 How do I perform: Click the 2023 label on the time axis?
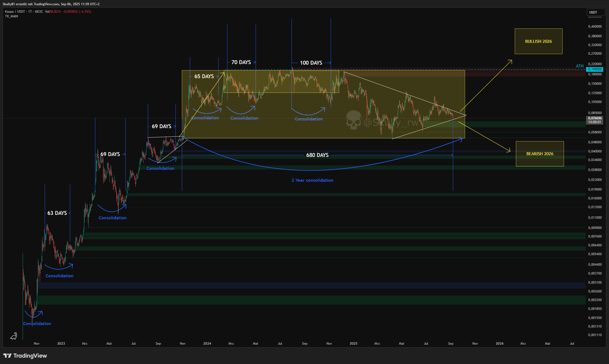[x=61, y=343]
